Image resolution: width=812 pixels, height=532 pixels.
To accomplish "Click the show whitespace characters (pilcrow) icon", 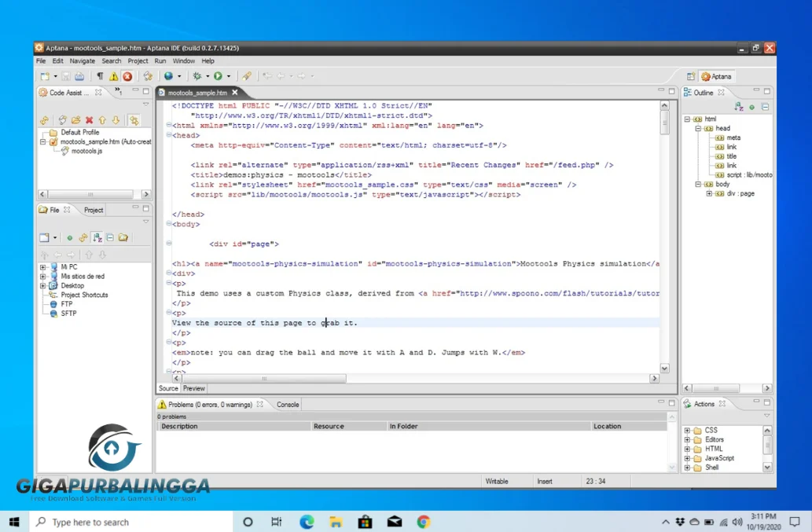I will pos(100,76).
